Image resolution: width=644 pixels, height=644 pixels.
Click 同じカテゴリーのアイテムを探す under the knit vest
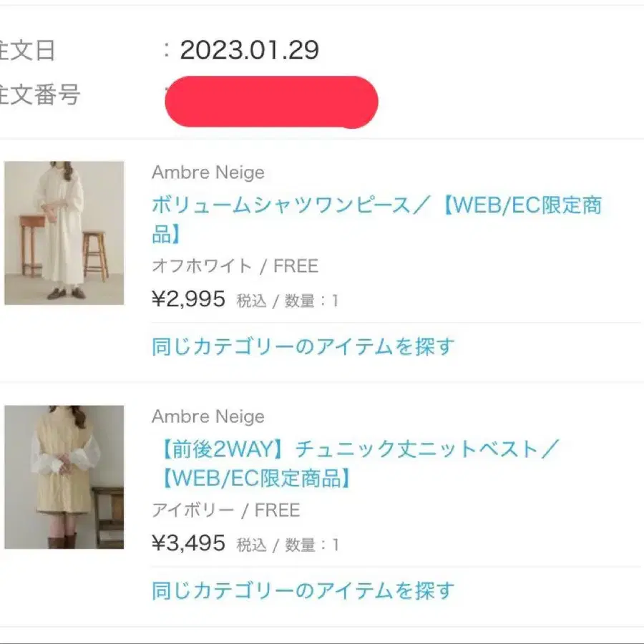click(303, 590)
